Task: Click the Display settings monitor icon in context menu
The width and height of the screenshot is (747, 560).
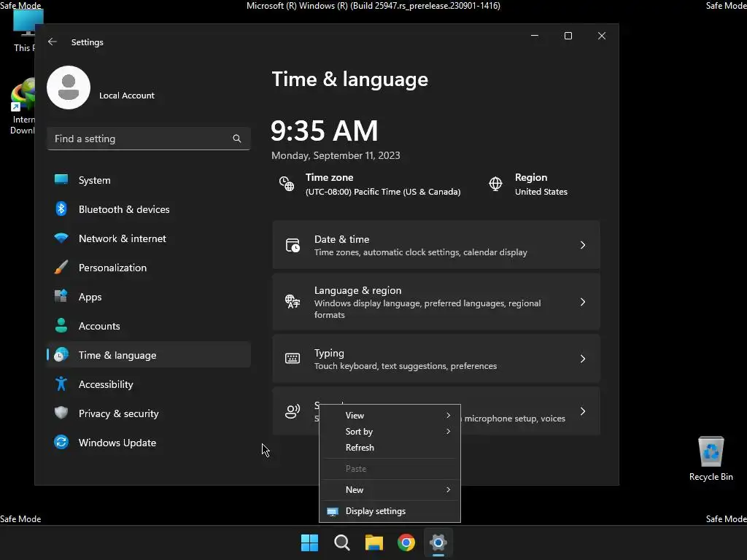Action: (333, 511)
